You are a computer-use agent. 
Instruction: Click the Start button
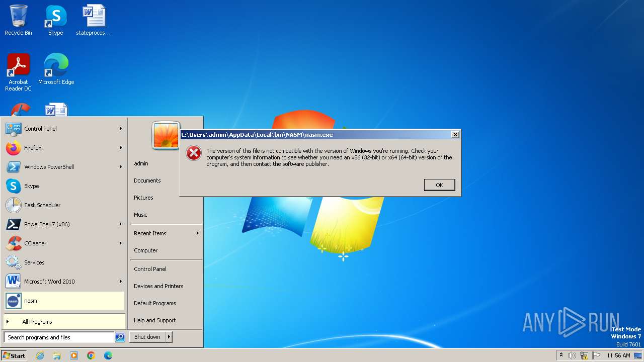14,355
